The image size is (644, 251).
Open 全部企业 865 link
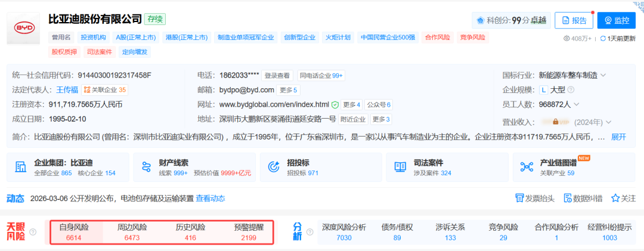click(x=53, y=173)
